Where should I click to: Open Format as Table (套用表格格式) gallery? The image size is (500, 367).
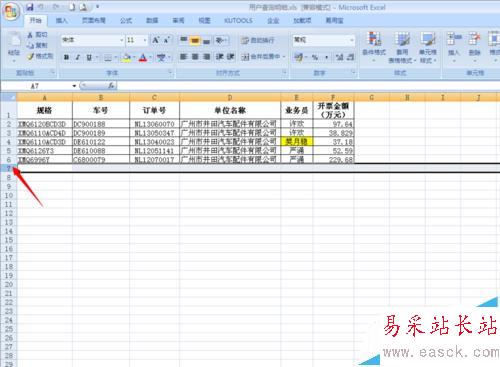click(x=402, y=47)
